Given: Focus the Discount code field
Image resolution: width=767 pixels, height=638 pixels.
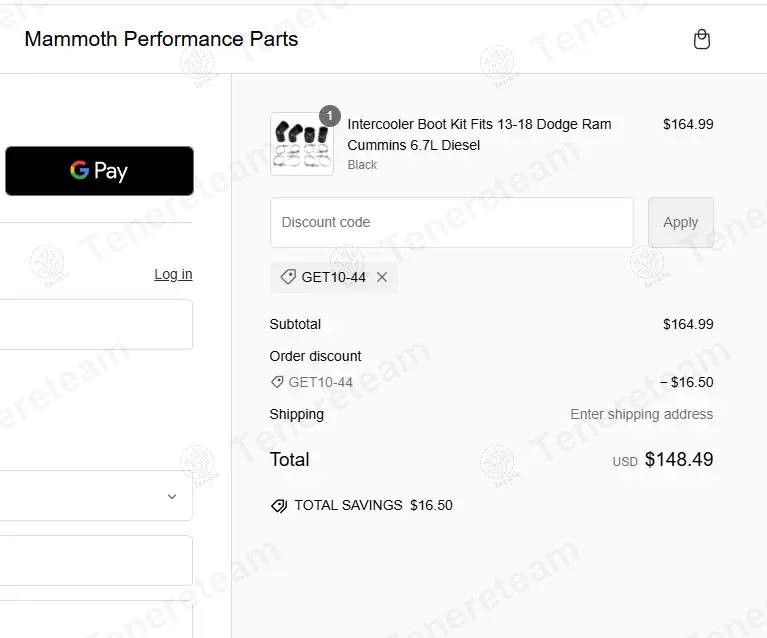Looking at the screenshot, I should click(451, 222).
